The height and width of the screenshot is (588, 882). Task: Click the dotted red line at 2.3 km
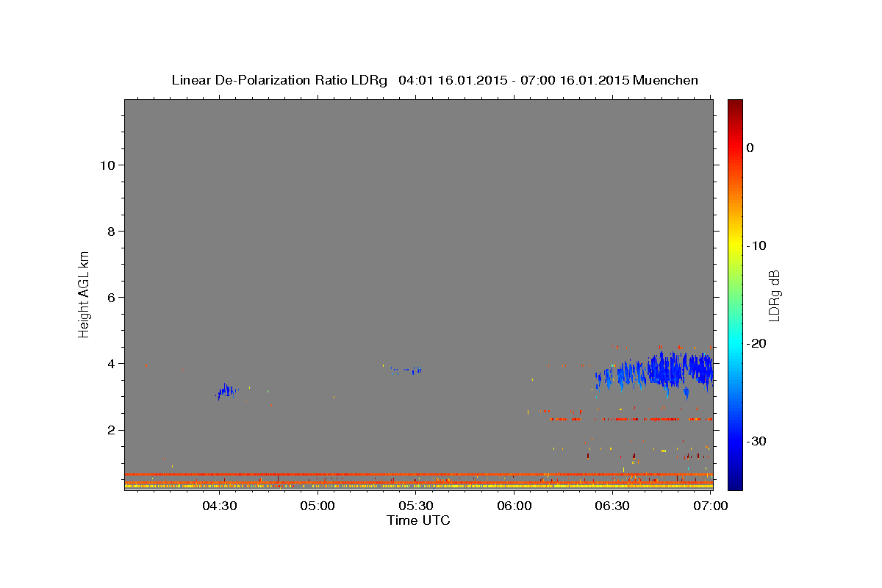coord(631,419)
